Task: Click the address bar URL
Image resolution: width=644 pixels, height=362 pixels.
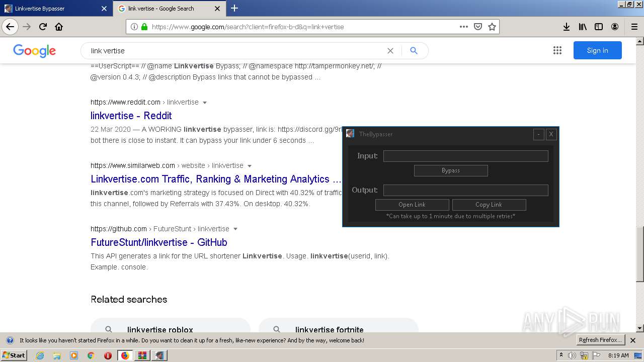Action: (x=248, y=27)
